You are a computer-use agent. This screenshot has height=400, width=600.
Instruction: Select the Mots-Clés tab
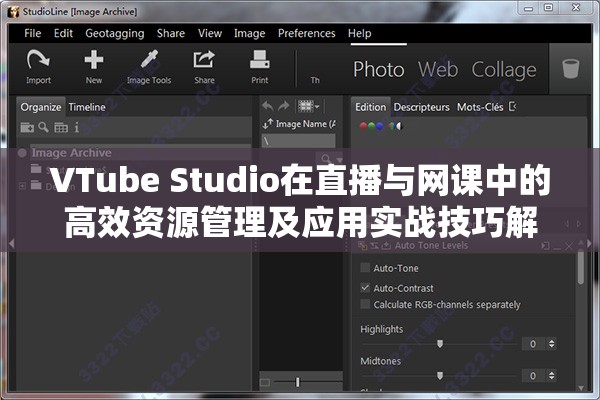(x=480, y=107)
